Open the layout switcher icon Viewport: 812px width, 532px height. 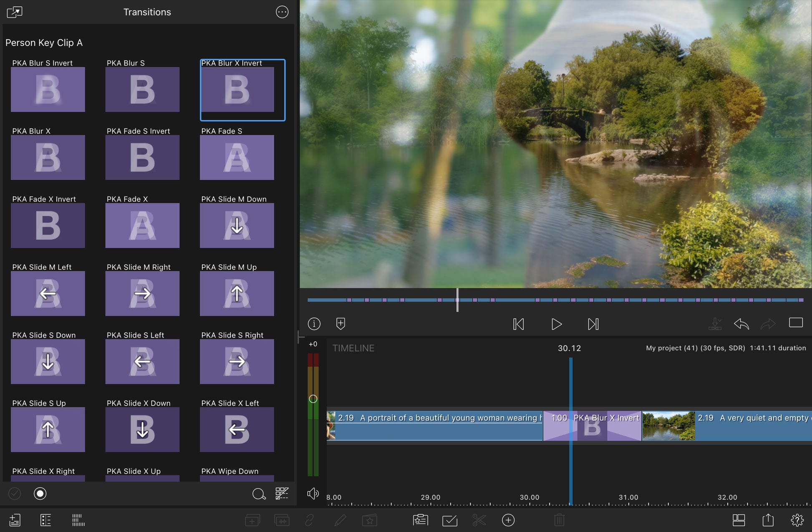pyautogui.click(x=739, y=520)
